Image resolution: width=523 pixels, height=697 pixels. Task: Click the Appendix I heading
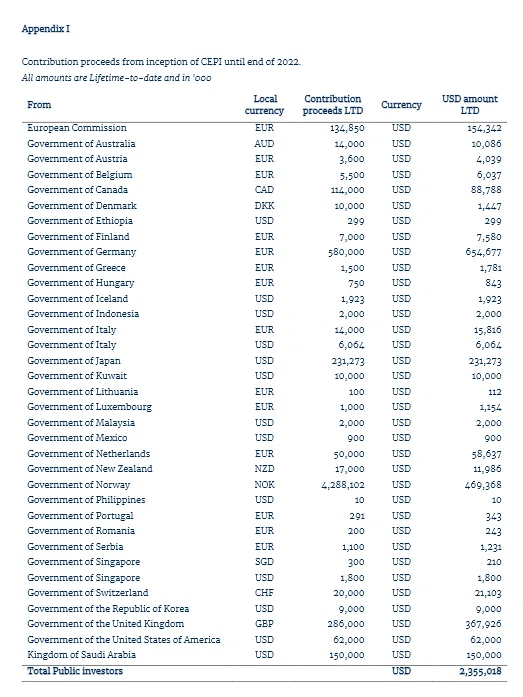(46, 29)
